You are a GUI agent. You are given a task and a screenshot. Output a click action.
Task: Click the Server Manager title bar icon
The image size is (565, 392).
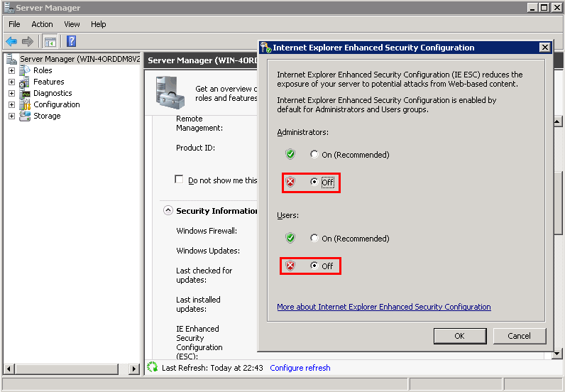(x=9, y=7)
